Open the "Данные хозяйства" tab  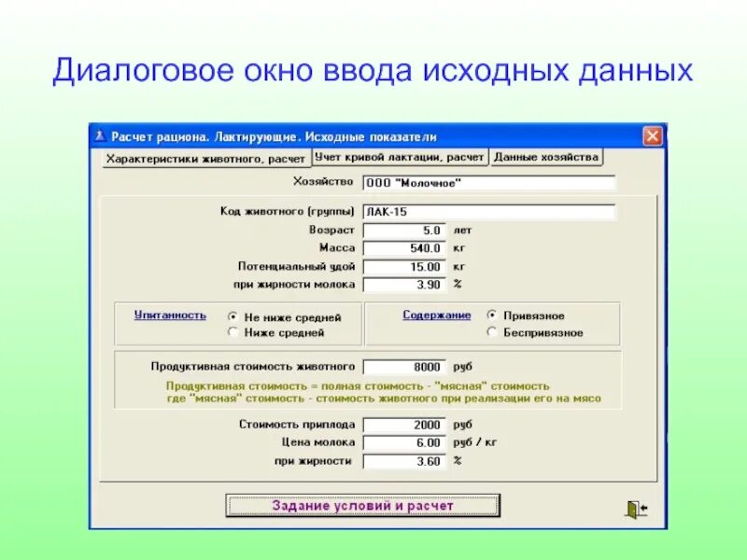(x=545, y=156)
